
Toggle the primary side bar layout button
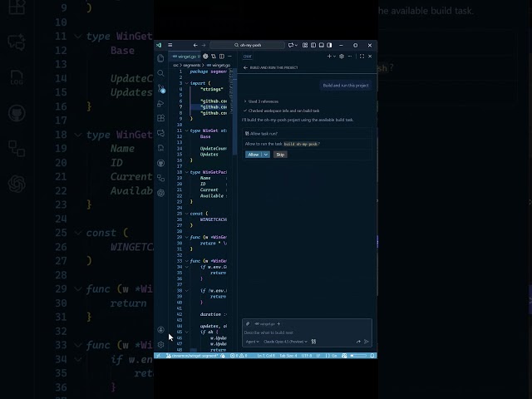tap(313, 45)
